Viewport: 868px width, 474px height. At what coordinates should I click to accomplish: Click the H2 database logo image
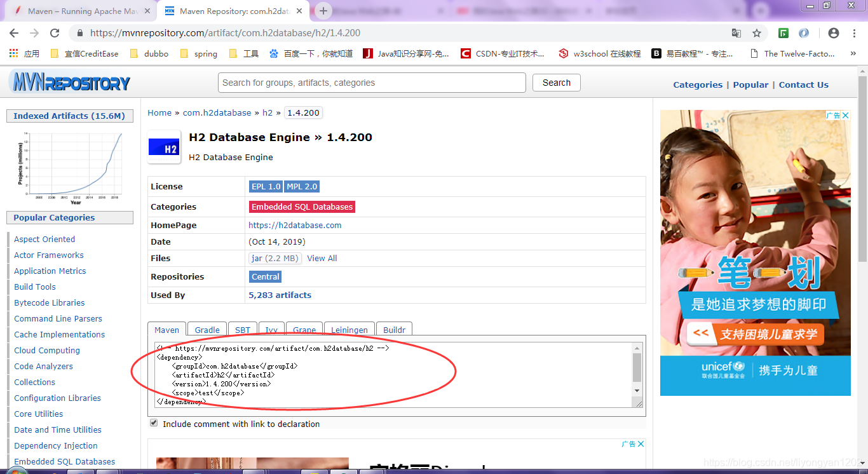(164, 146)
